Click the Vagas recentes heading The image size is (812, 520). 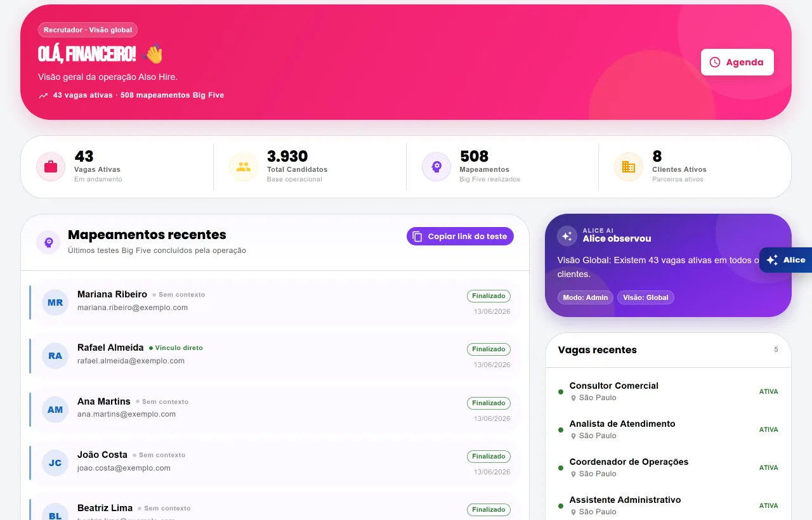pos(597,350)
